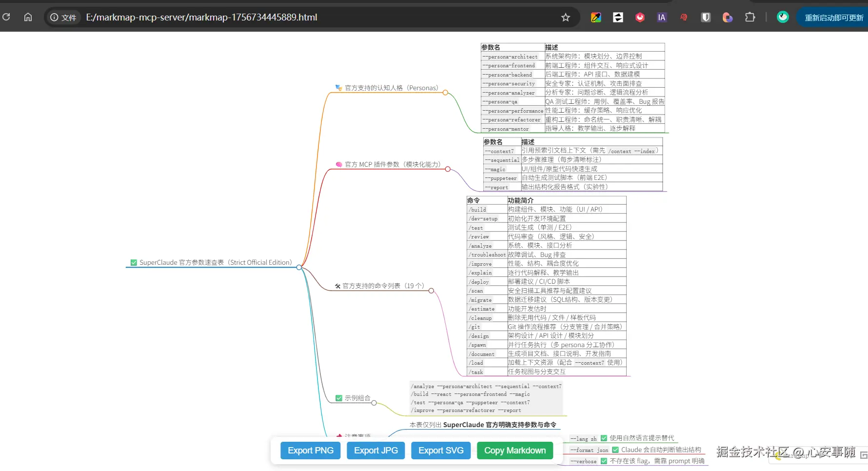Viewport: 868px width, 471px height.
Task: Collapse the 示例组合 branch circle
Action: 374,403
